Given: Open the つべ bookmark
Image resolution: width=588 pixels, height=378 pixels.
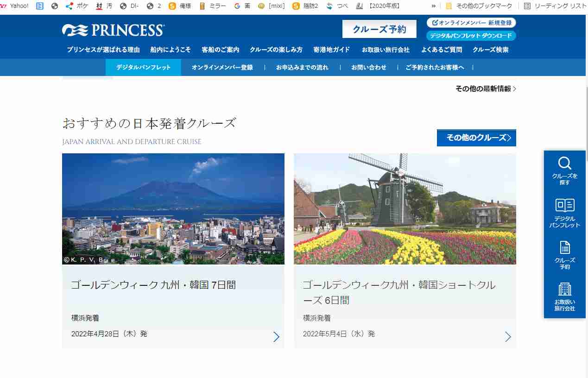Looking at the screenshot, I should [x=337, y=6].
